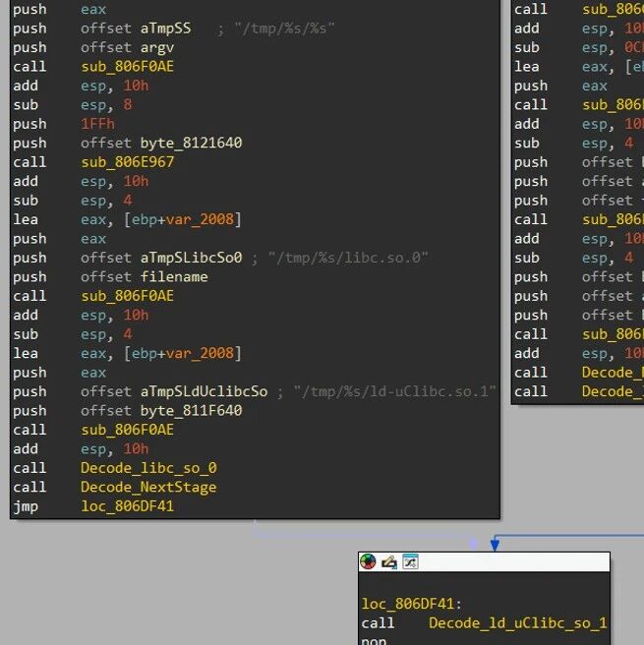The width and height of the screenshot is (644, 645).
Task: Select byte_8121640 operand
Action: pos(191,143)
